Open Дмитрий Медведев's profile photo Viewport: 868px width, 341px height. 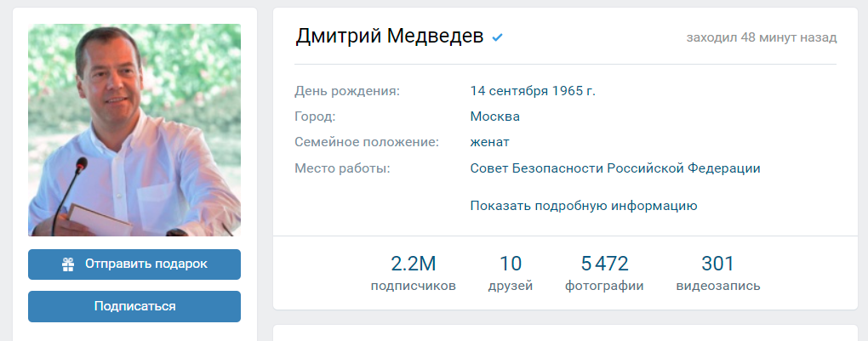pyautogui.click(x=134, y=129)
